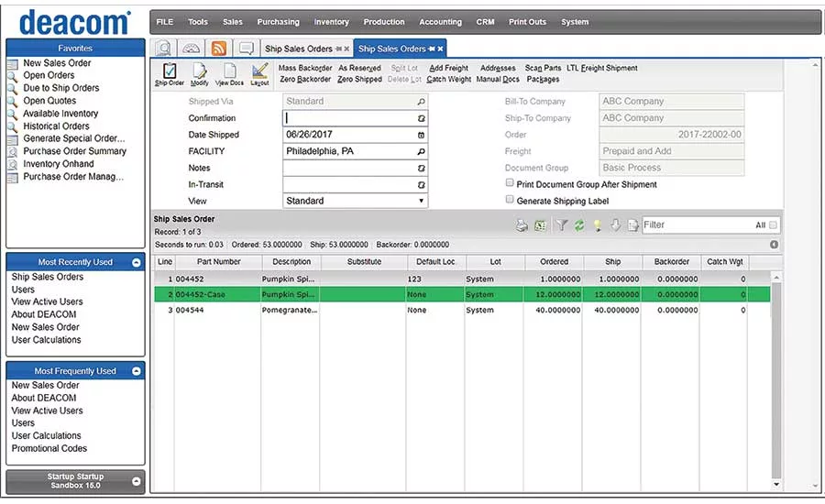Screen dimensions: 825x504
Task: Expand Confirmation field editor icon
Action: (421, 118)
